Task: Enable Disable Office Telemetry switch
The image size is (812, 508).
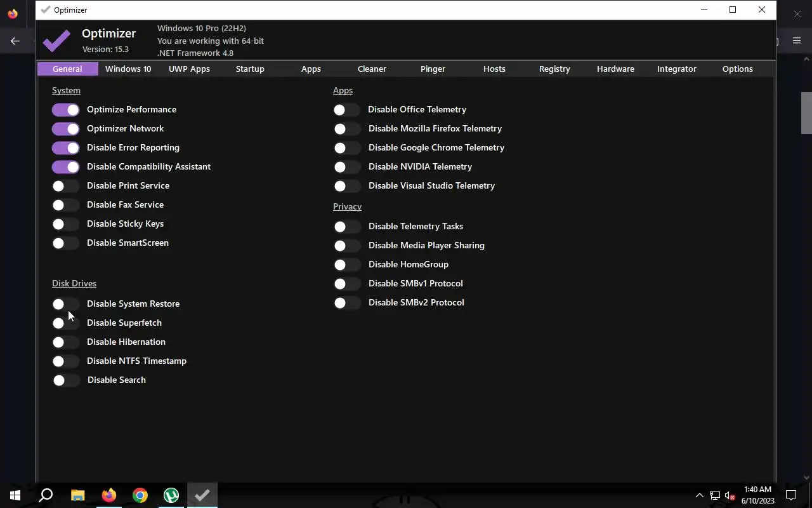Action: click(347, 110)
